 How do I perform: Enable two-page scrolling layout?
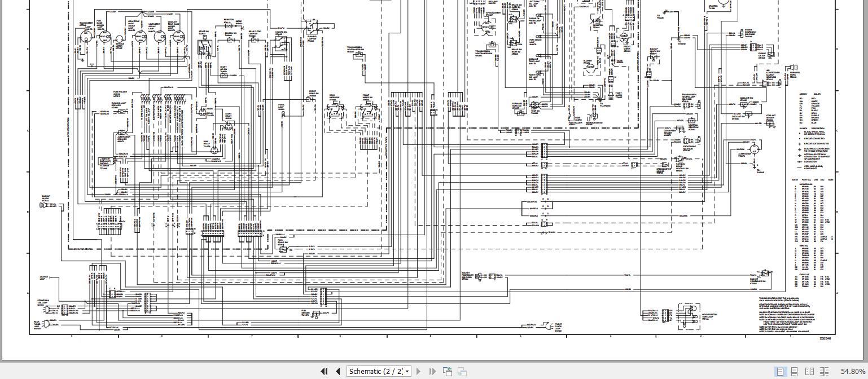click(823, 371)
